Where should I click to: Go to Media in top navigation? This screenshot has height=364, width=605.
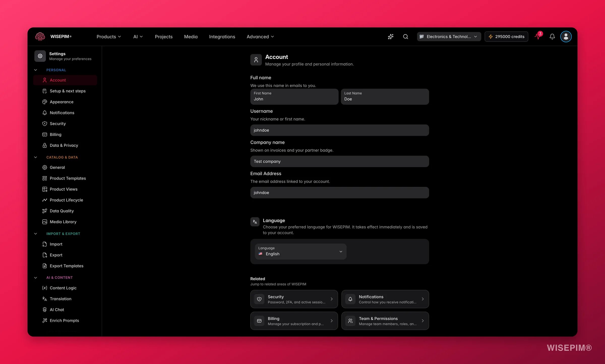point(191,37)
